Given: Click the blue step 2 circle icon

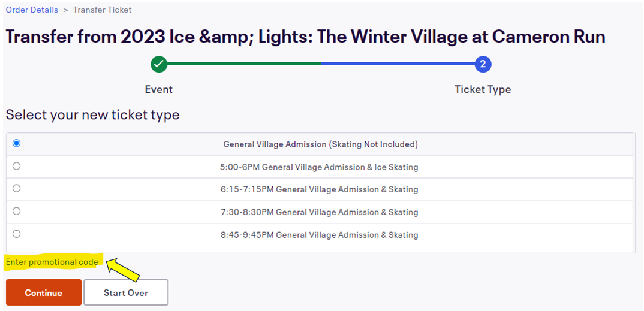Looking at the screenshot, I should 483,64.
